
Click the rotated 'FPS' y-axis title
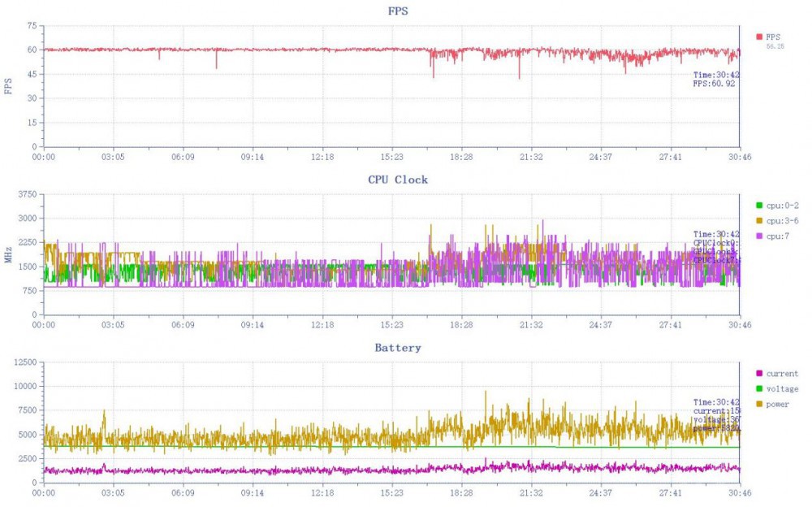(x=8, y=86)
